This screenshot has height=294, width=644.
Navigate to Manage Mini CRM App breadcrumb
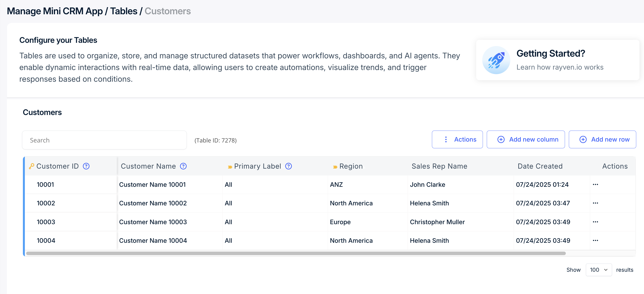pos(54,11)
